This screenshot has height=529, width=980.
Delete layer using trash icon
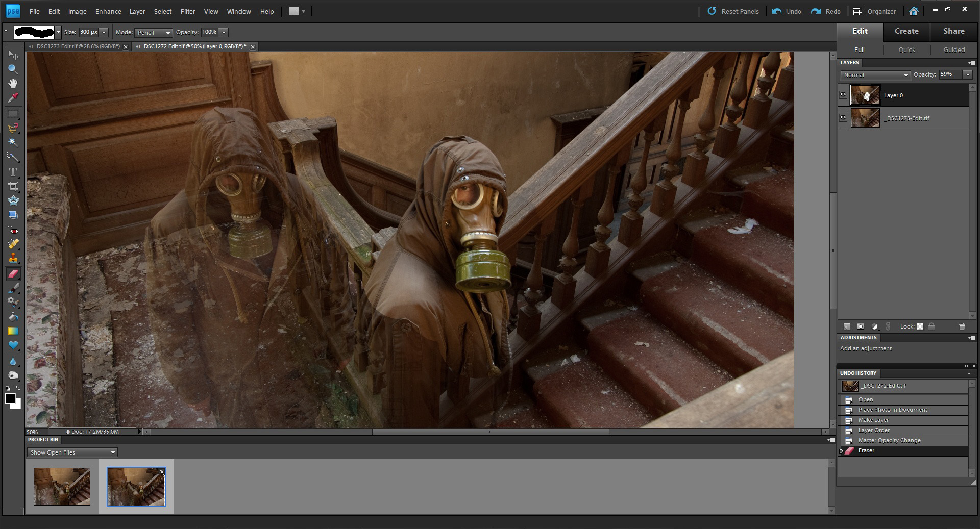(962, 326)
